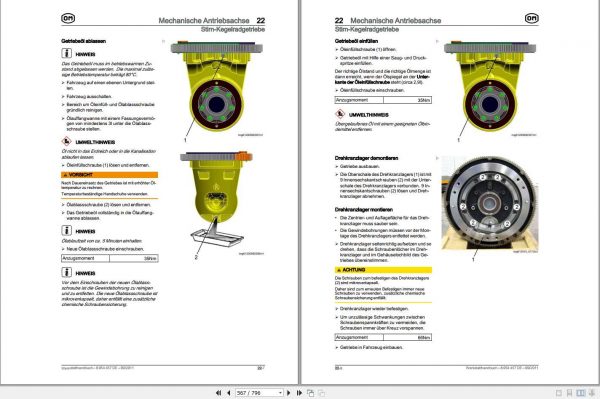The height and width of the screenshot is (399, 600).
Task: Click the 'Getriebeöl einfüllen' heading
Action: pos(356,41)
